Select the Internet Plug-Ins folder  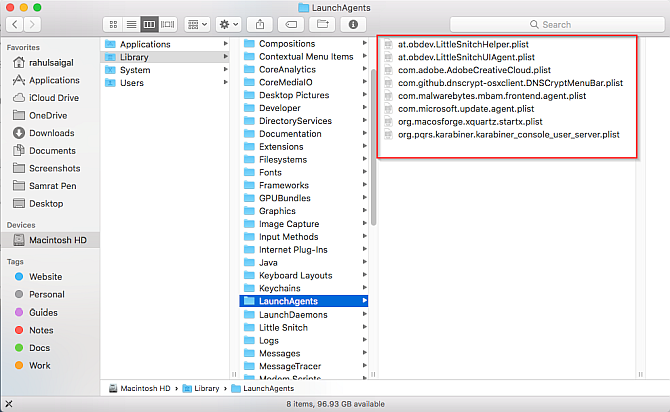point(304,250)
